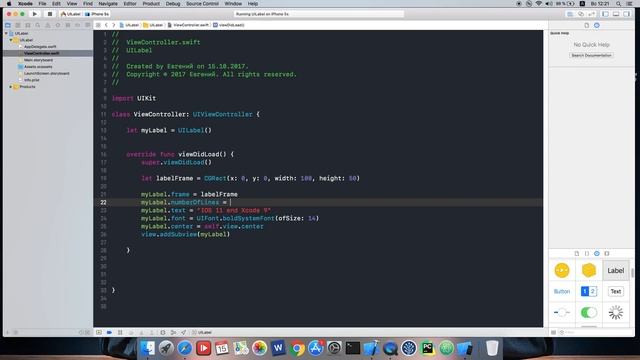Toggle the Navigator pane visibility
This screenshot has height=360, width=640.
605,14
